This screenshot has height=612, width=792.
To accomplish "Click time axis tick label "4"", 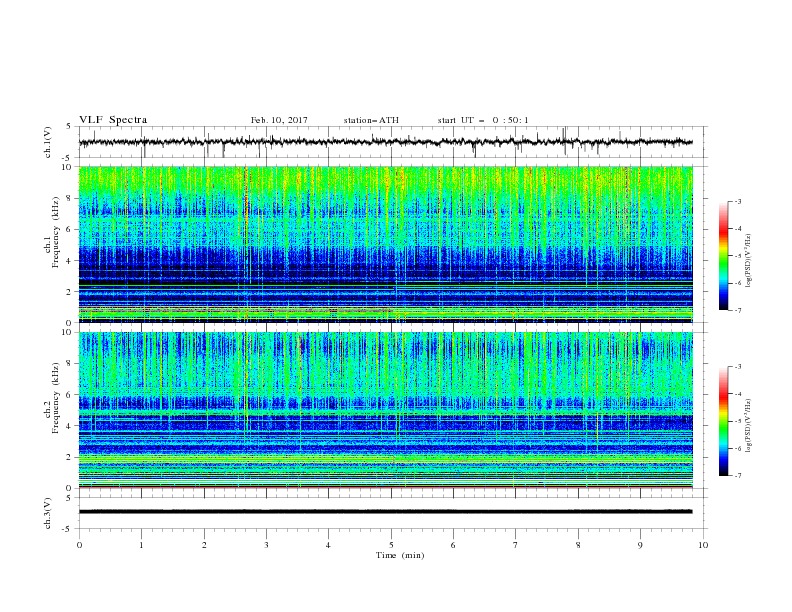I will point(328,545).
